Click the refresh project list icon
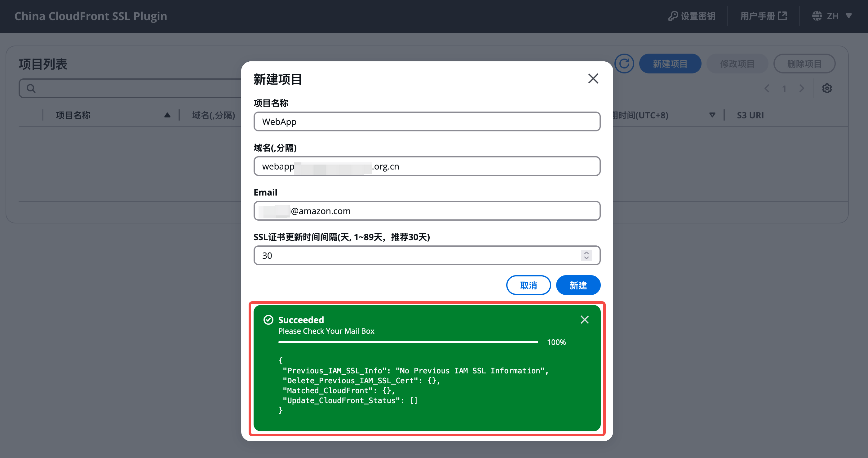Image resolution: width=868 pixels, height=458 pixels. 624,64
